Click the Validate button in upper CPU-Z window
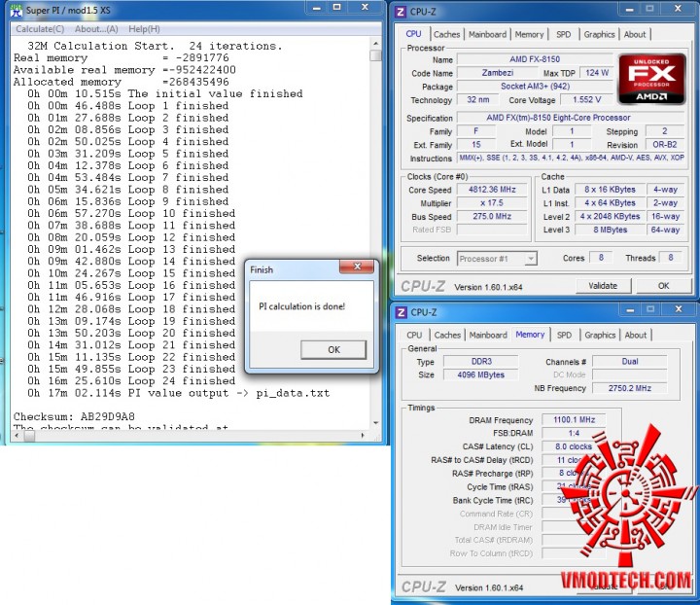 click(x=603, y=286)
